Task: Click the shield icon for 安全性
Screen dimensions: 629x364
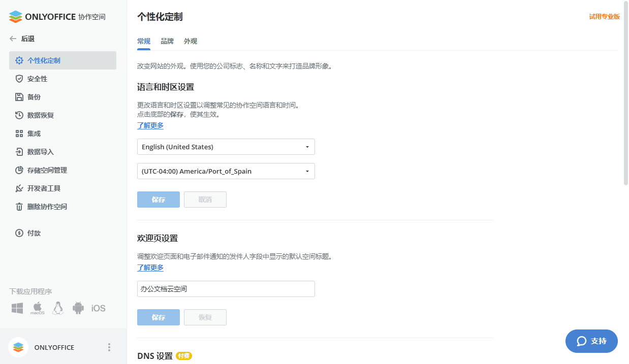Action: tap(19, 79)
